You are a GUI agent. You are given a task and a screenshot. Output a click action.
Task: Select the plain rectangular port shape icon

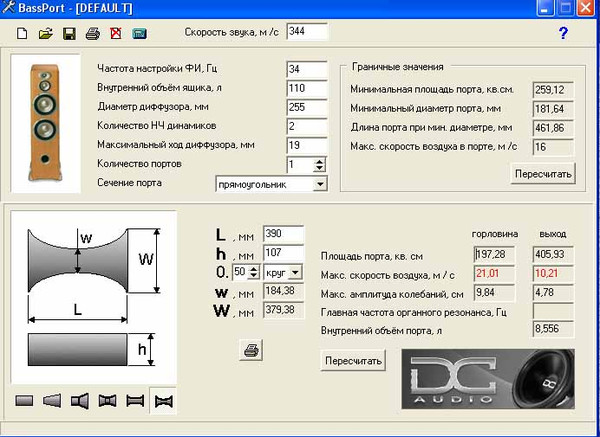coord(24,401)
